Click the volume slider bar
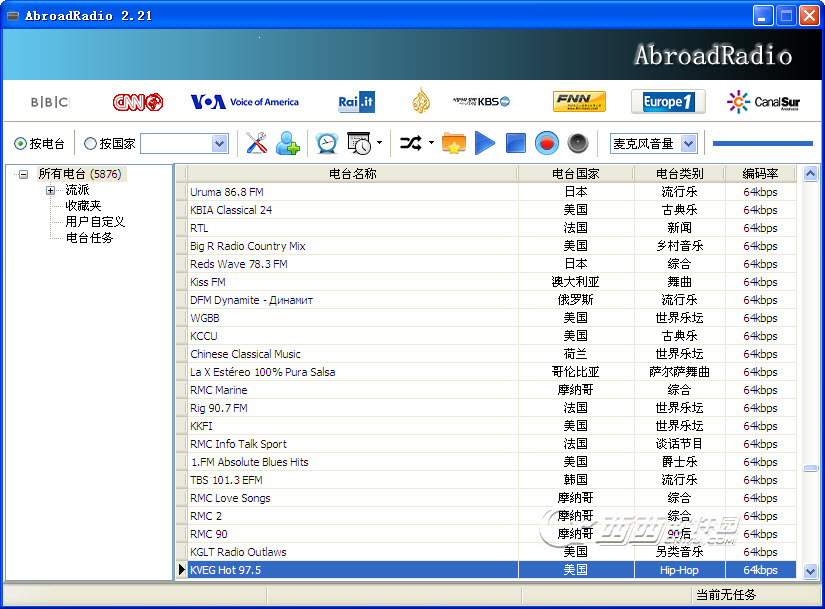Viewport: 825px width, 609px height. (x=762, y=144)
